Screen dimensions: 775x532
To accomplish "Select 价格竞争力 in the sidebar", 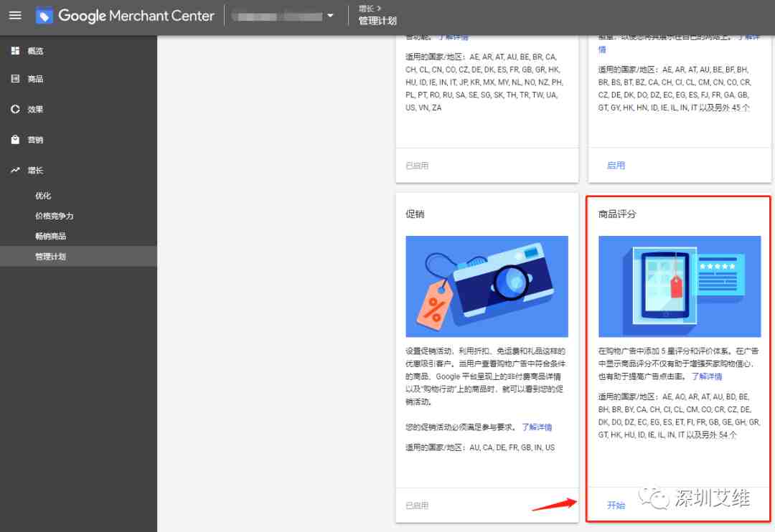I will click(x=55, y=216).
